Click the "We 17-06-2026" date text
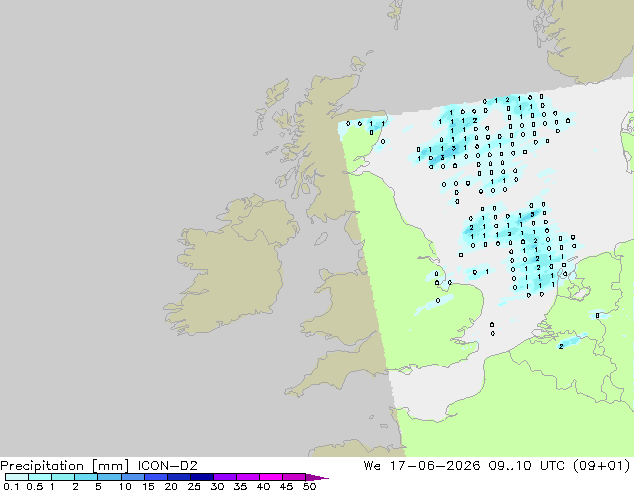The image size is (634, 490). 422,466
